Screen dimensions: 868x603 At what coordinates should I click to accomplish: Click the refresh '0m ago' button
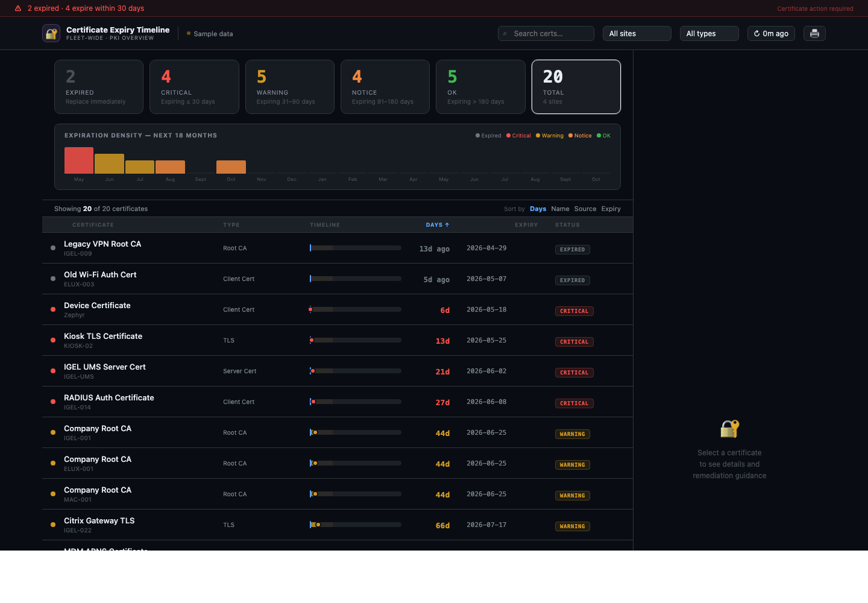pos(771,34)
